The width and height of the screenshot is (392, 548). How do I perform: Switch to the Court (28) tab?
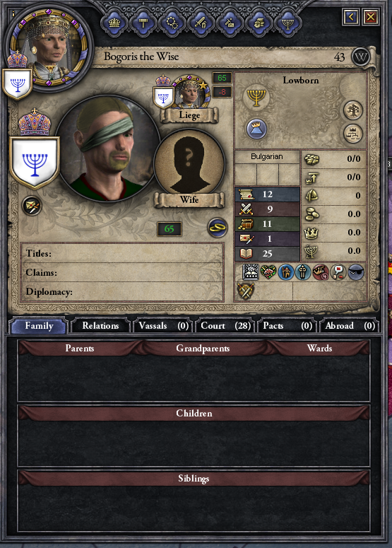click(x=225, y=326)
